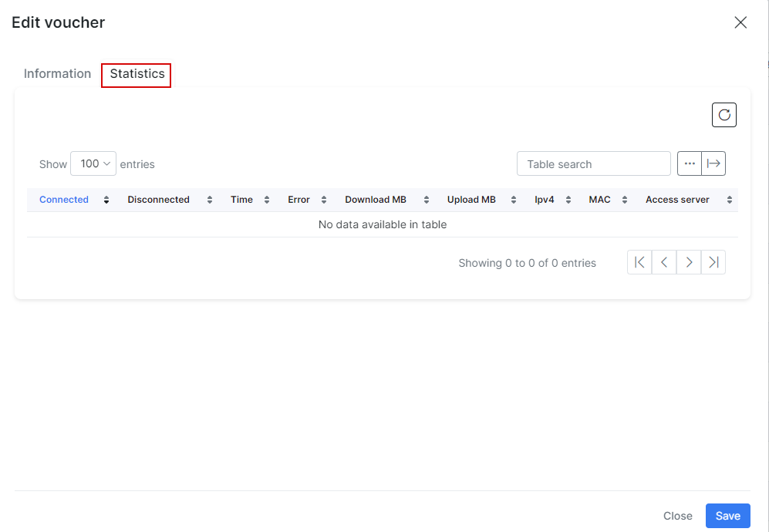Sort by Upload MB column arrows
769x532 pixels.
coord(514,200)
